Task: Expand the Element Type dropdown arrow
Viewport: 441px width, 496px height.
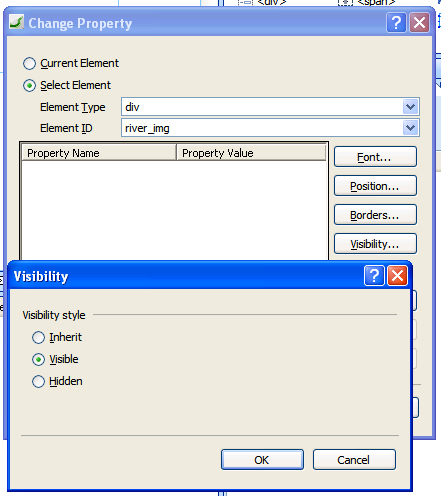Action: pos(410,107)
